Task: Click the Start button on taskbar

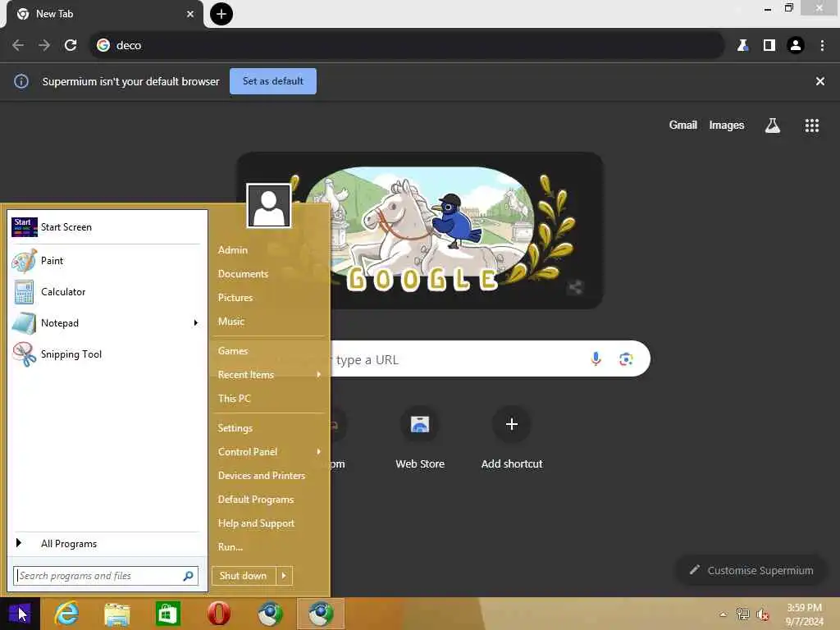Action: 20,614
